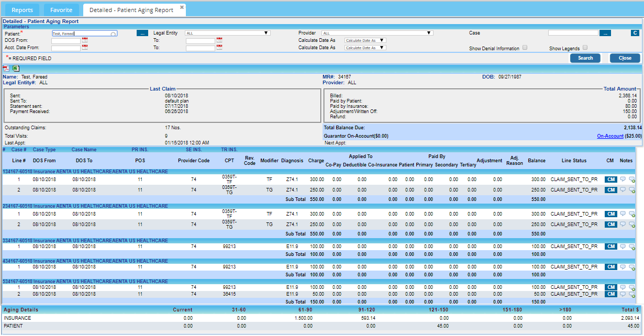Screen dimensions: 644x336
Task: Open calendar for DOS To date
Action: tap(219, 40)
